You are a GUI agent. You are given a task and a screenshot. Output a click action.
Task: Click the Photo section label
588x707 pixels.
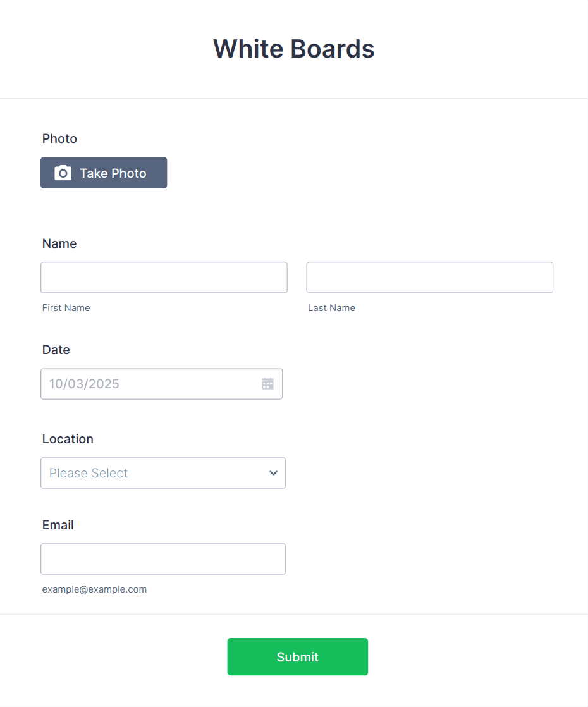(59, 138)
